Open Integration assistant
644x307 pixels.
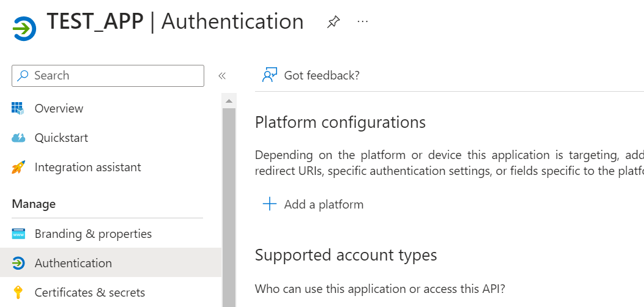(88, 167)
